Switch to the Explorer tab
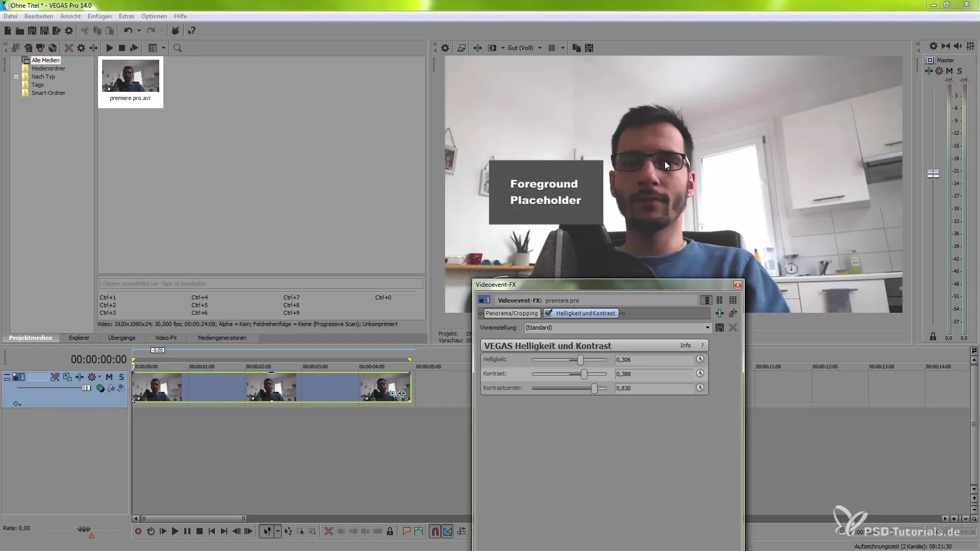The width and height of the screenshot is (980, 551). tap(79, 338)
